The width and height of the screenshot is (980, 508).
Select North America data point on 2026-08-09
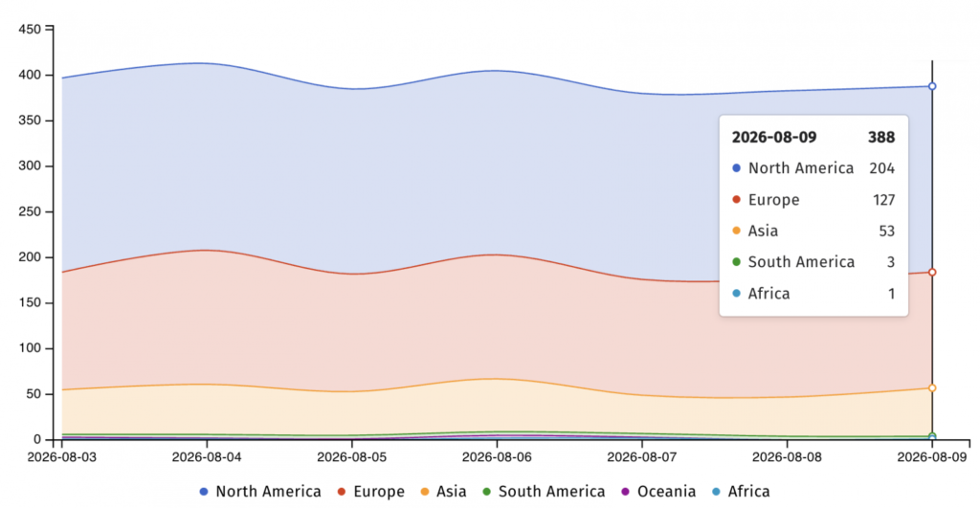[x=932, y=86]
